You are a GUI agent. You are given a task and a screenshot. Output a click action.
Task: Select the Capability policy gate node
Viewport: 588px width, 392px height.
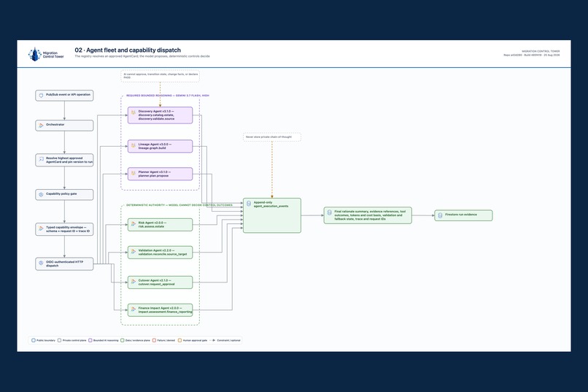coord(64,195)
